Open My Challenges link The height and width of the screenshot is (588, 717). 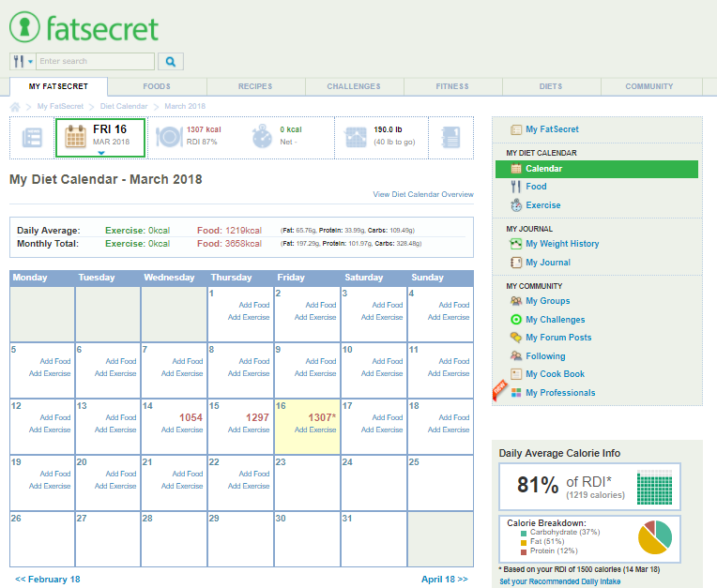tap(556, 320)
